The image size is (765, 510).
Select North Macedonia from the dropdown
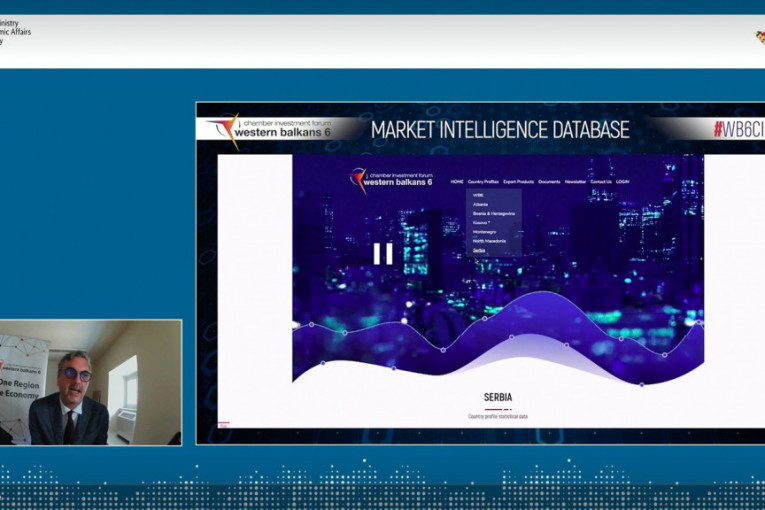click(x=489, y=240)
